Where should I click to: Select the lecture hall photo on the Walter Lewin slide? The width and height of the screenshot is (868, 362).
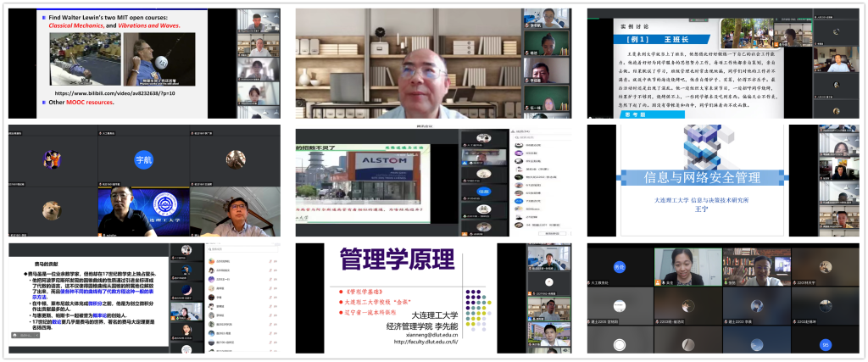click(85, 59)
